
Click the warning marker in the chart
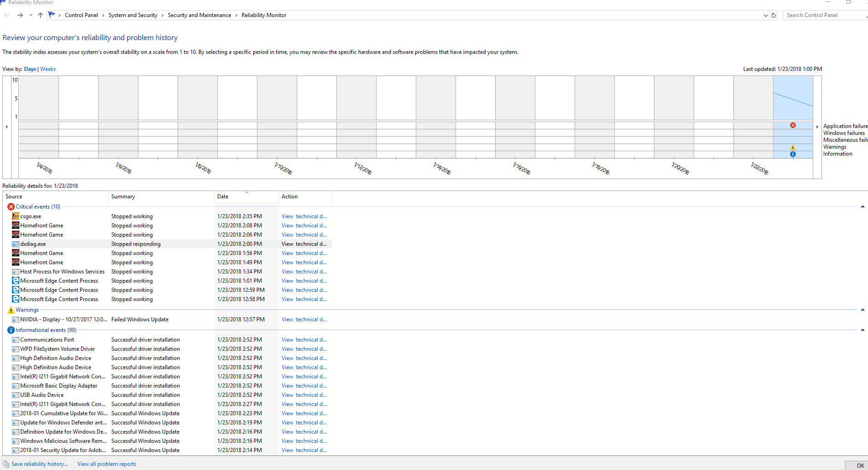[x=793, y=148]
